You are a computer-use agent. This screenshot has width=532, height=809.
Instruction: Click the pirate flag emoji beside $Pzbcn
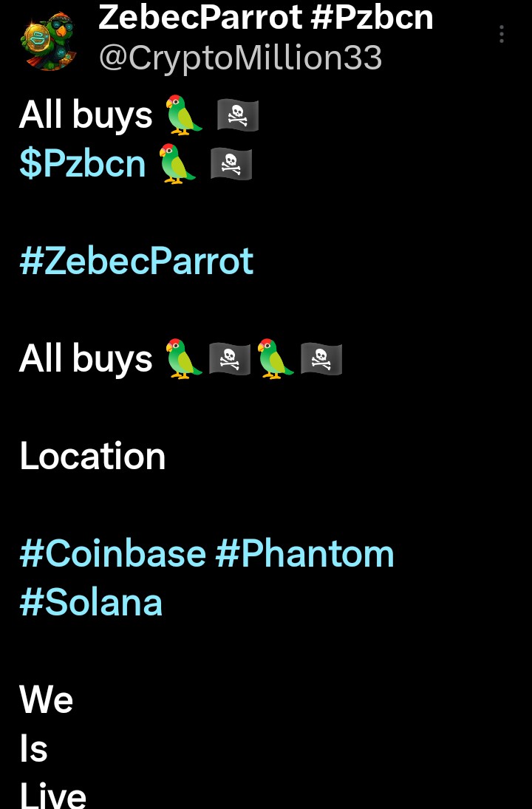[x=231, y=164]
